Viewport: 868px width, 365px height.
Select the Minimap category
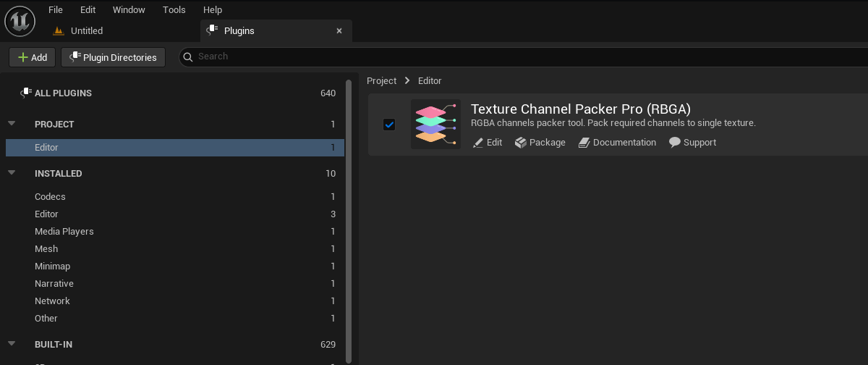pyautogui.click(x=175, y=267)
